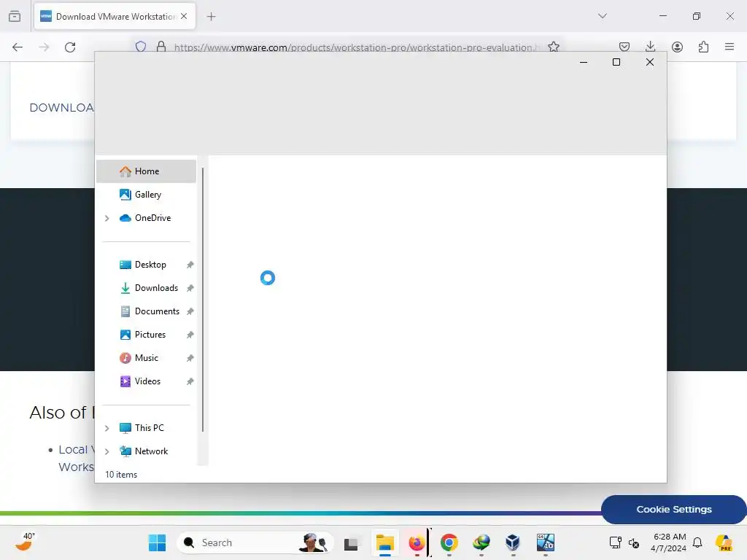Click the 10 items status text
Image resolution: width=747 pixels, height=560 pixels.
point(121,475)
